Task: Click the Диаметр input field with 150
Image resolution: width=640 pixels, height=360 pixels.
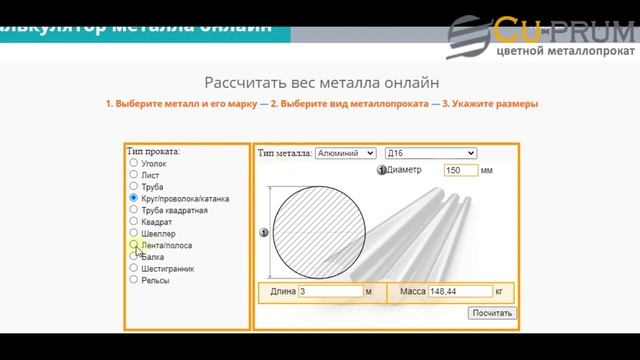Action: click(461, 170)
